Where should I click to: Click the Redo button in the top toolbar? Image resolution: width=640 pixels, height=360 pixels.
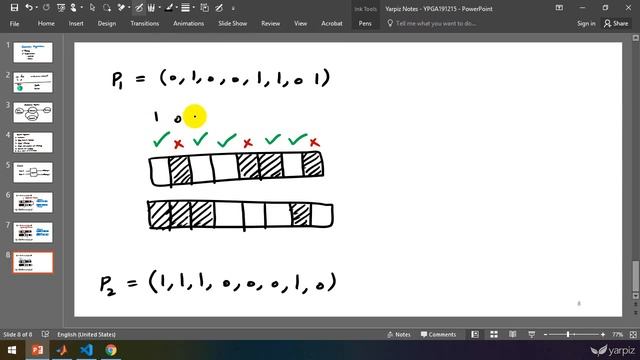point(46,8)
